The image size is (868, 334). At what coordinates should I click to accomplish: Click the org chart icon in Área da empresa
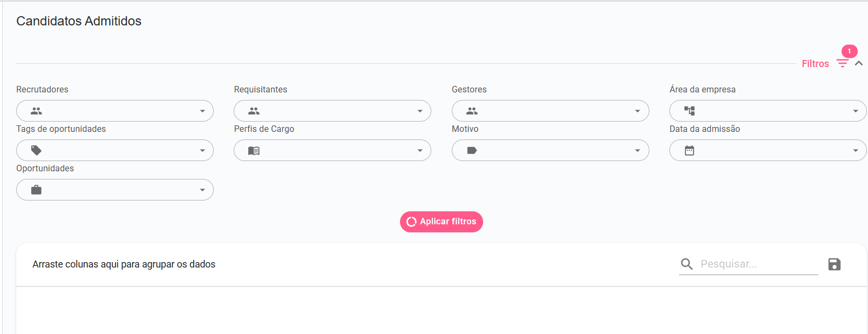pos(689,111)
